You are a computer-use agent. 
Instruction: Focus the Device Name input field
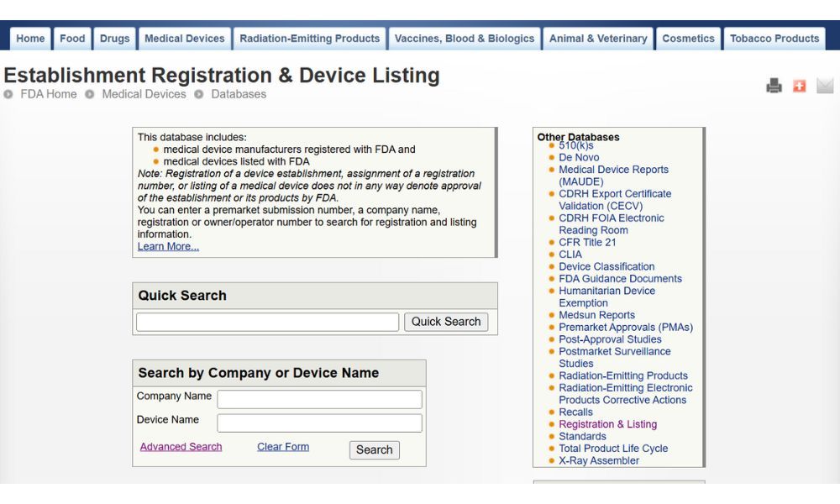[319, 423]
